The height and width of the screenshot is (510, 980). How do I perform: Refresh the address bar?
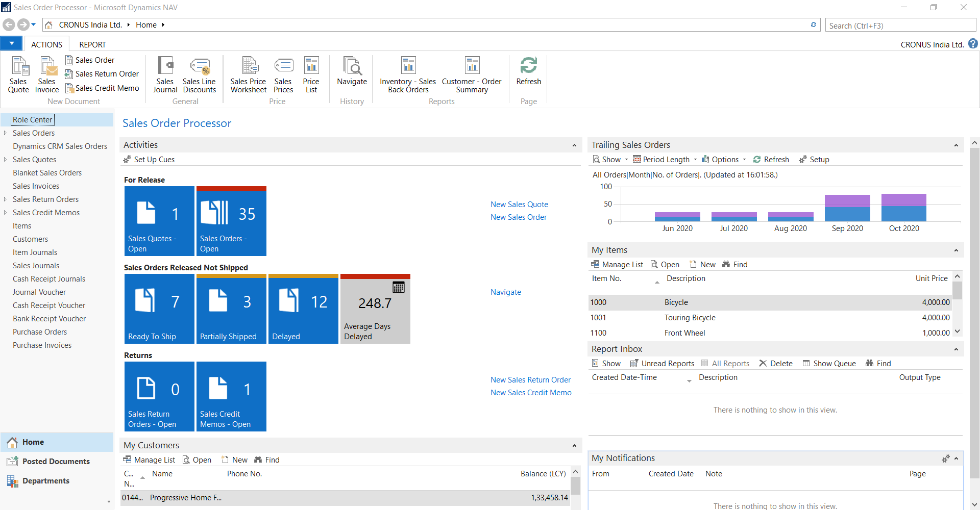click(814, 24)
